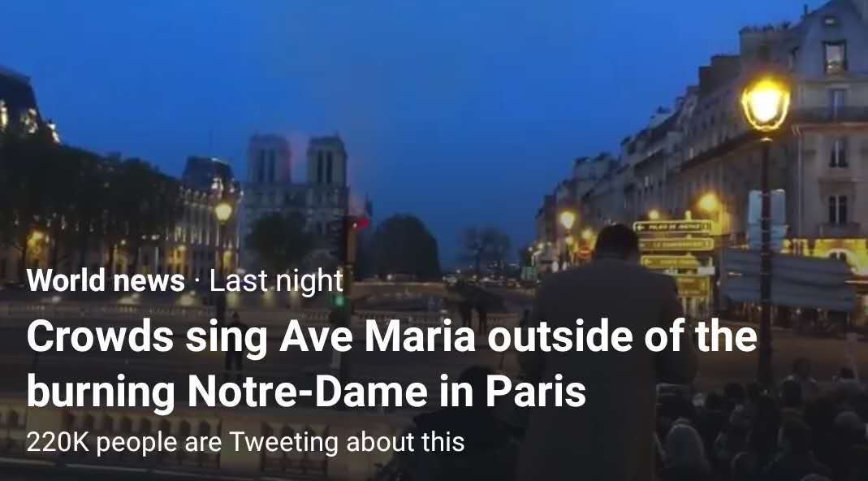This screenshot has height=481, width=868.
Task: Click the words "Ave Maria" in headline
Action: click(377, 338)
